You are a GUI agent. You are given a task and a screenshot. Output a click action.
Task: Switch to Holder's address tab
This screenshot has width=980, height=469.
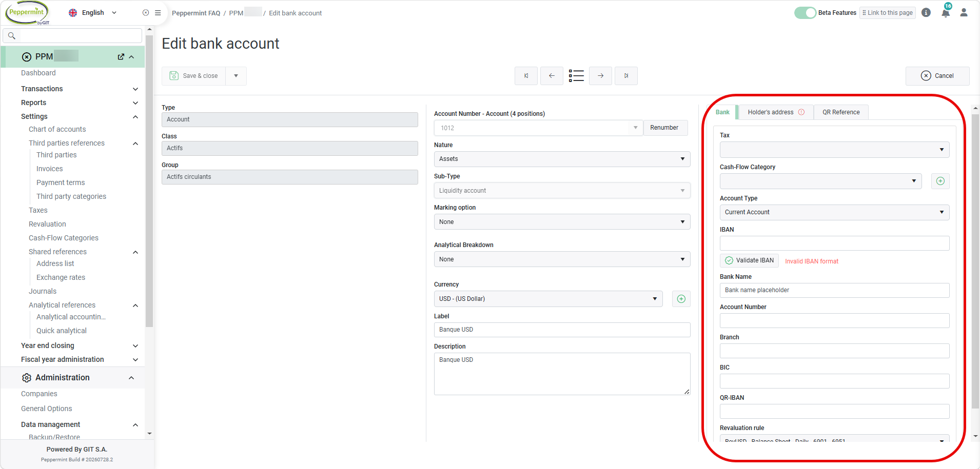click(x=776, y=112)
